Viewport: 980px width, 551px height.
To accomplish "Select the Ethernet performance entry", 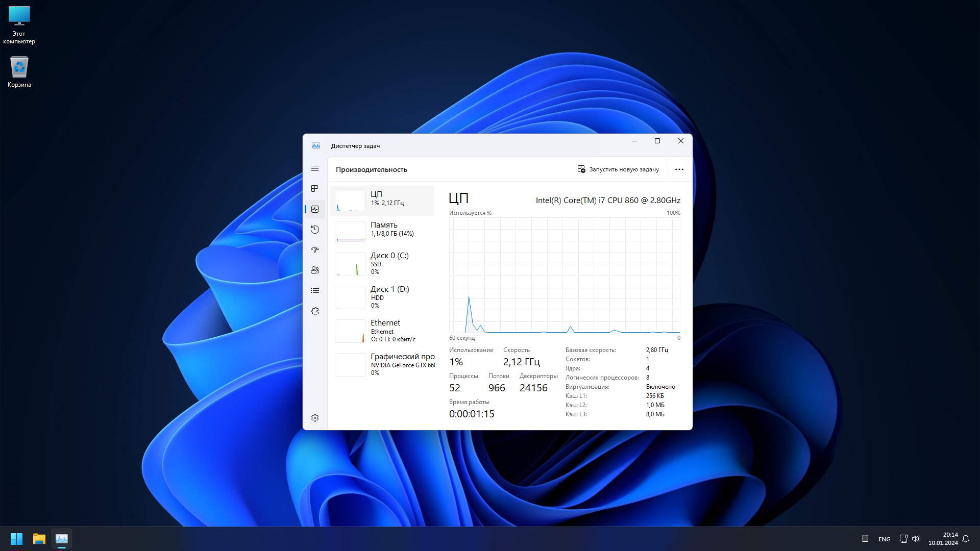I will pyautogui.click(x=382, y=331).
